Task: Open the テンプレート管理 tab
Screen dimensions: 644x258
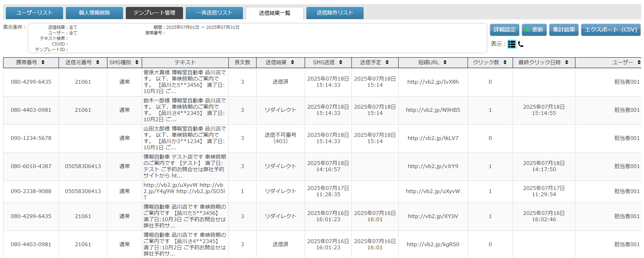Action: pos(154,13)
